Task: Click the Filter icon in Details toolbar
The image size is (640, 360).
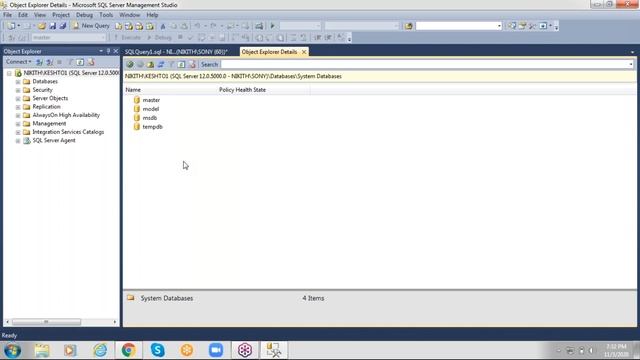Action: 171,64
